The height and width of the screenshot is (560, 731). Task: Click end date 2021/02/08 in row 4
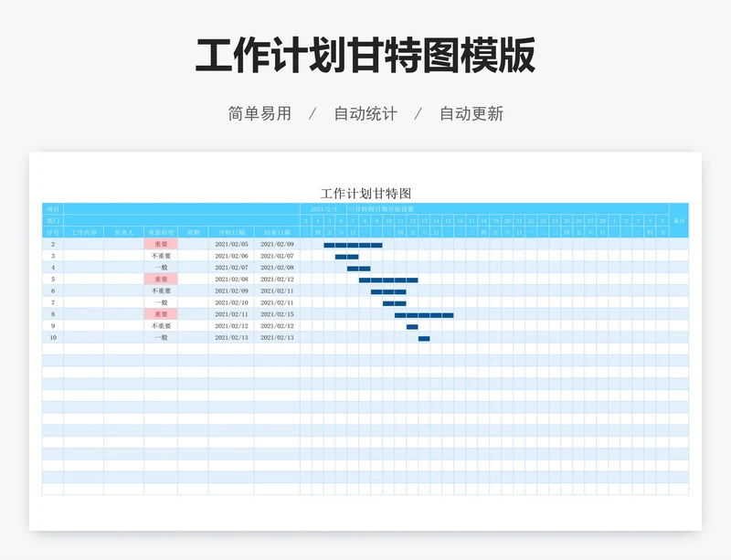[277, 267]
